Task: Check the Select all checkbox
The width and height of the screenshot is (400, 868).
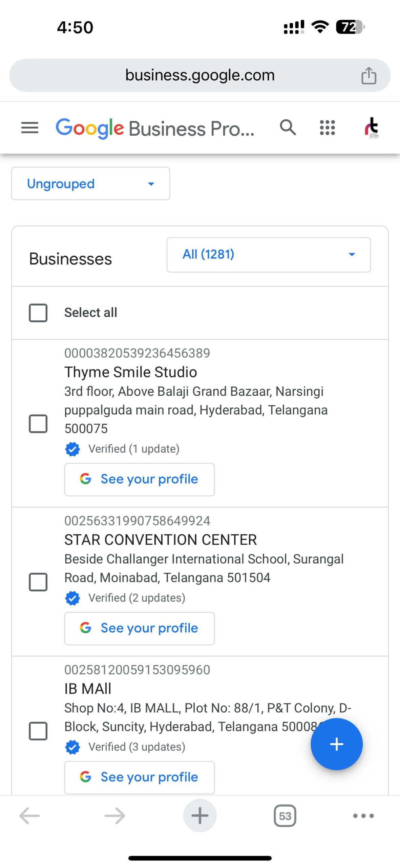Action: point(38,313)
